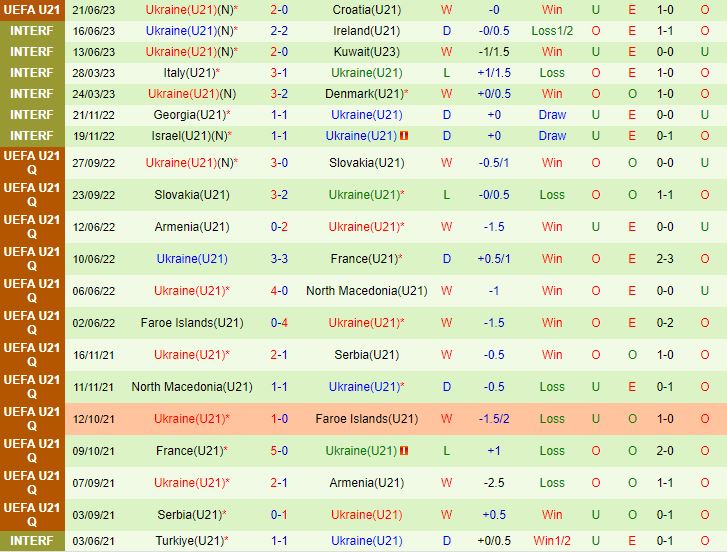
Task: Open Kuwait(U23) team page
Action: pos(365,52)
